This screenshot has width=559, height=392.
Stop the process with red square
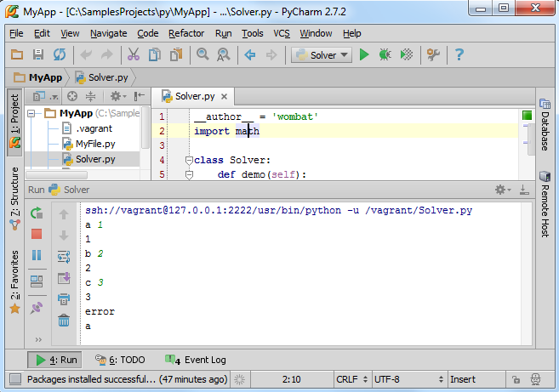37,234
